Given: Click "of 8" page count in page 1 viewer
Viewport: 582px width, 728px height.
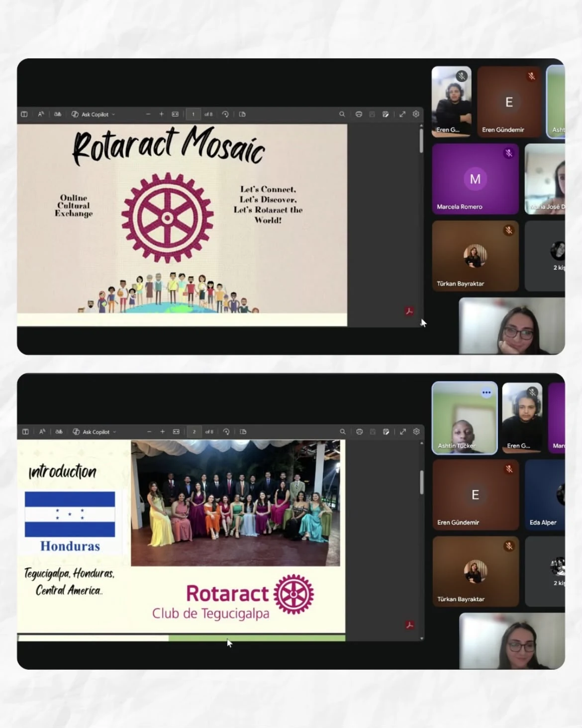Looking at the screenshot, I should coord(208,114).
